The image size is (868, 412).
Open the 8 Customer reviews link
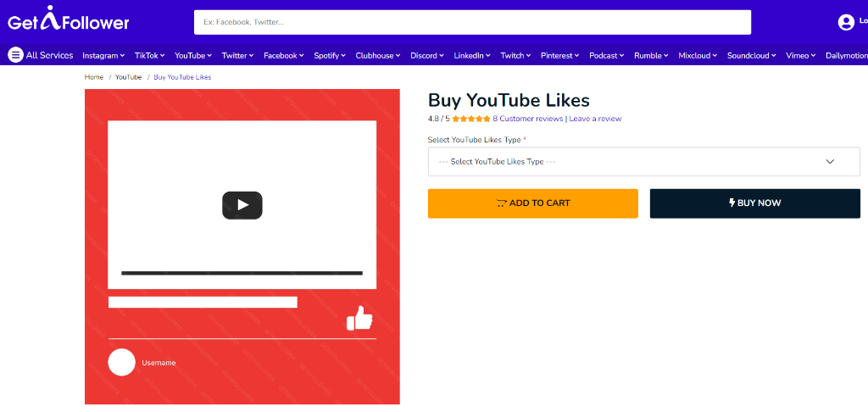click(x=527, y=119)
